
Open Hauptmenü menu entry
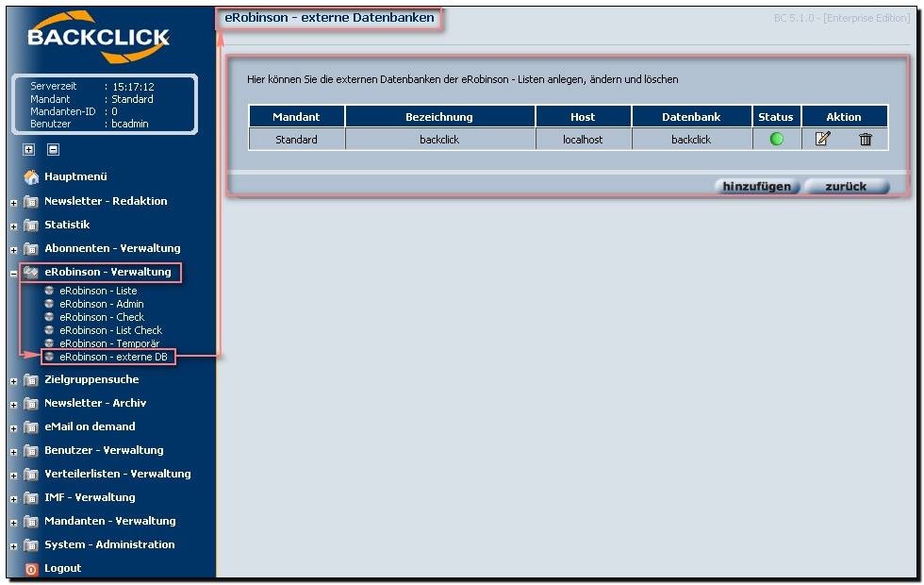[75, 176]
